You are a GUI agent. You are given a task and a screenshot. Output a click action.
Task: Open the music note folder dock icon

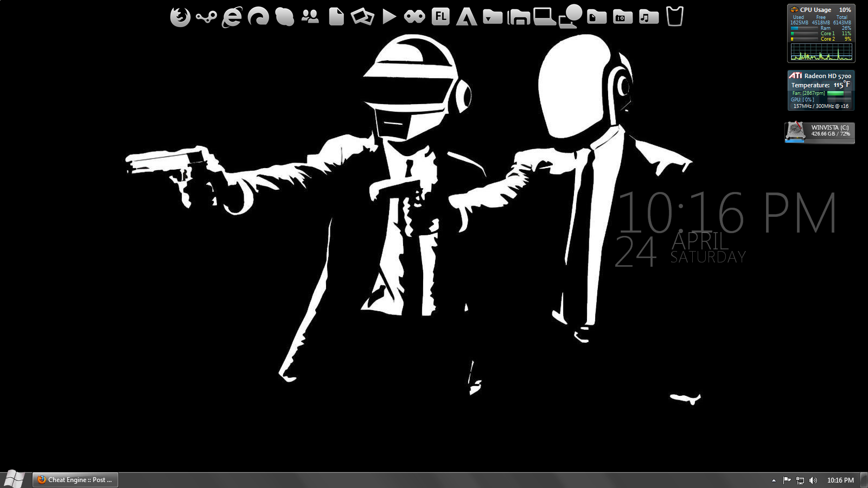(649, 17)
